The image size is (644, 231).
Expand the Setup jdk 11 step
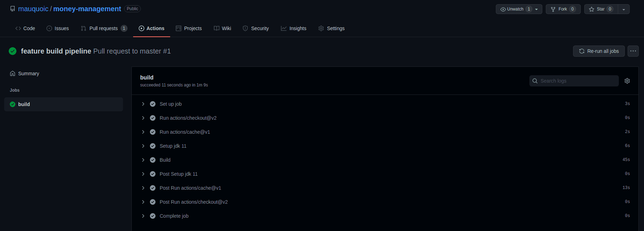pyautogui.click(x=143, y=146)
